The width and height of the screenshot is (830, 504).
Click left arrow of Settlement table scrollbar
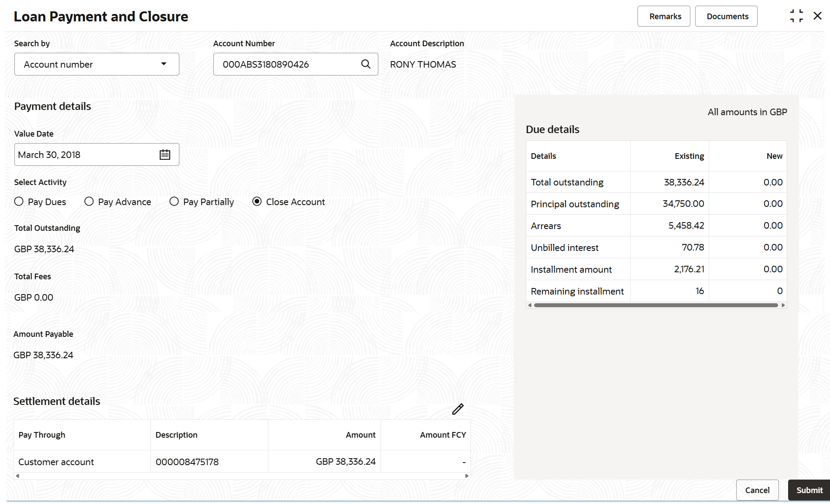coord(17,476)
